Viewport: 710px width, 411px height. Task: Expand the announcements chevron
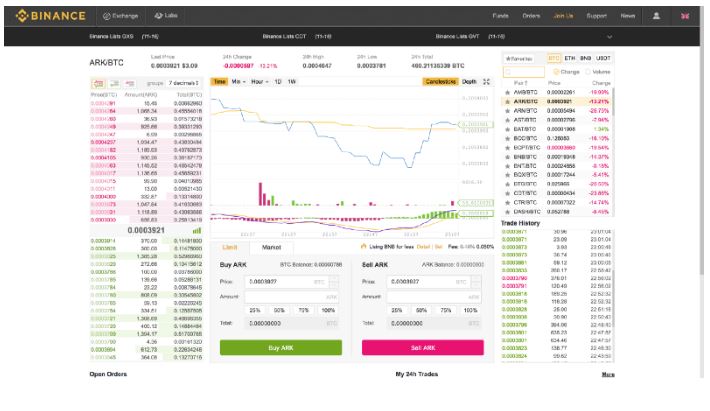coord(609,37)
